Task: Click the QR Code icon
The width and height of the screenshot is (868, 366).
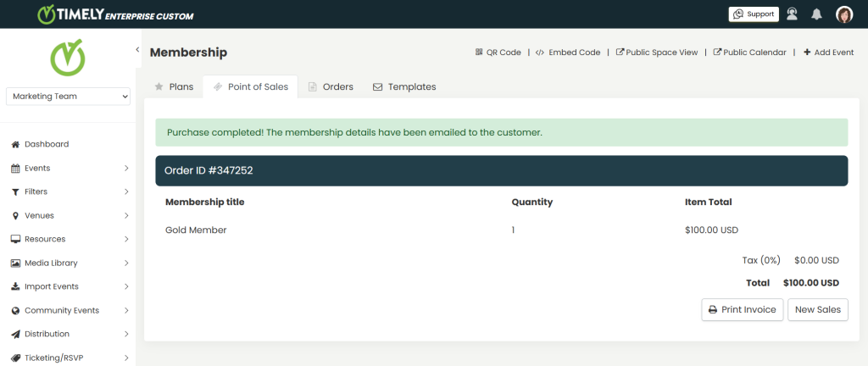Action: (479, 53)
